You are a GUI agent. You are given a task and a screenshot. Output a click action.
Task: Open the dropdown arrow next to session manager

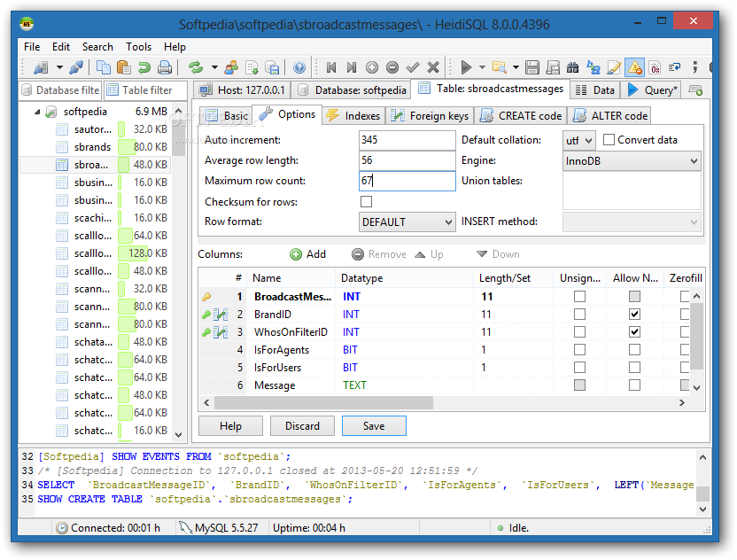click(x=59, y=67)
